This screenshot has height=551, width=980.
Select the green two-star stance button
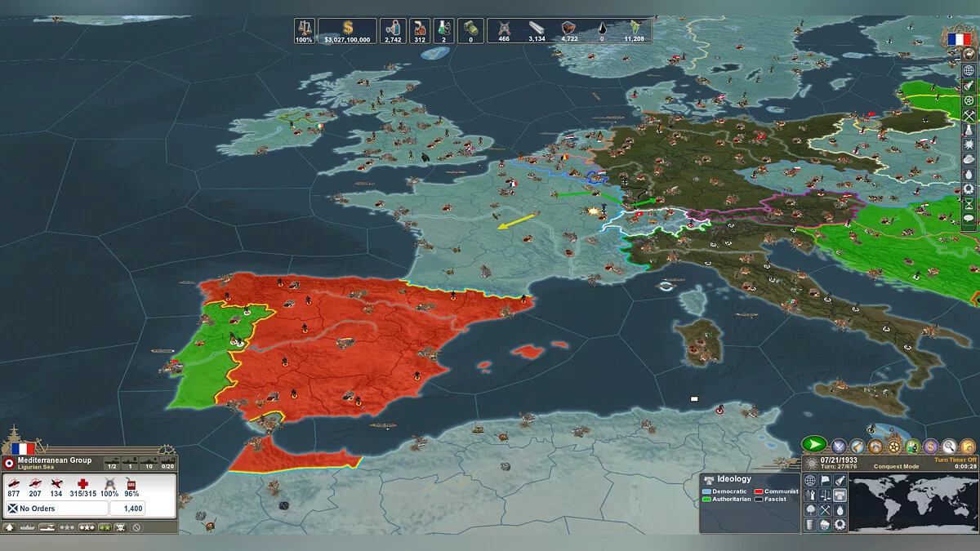(x=105, y=527)
